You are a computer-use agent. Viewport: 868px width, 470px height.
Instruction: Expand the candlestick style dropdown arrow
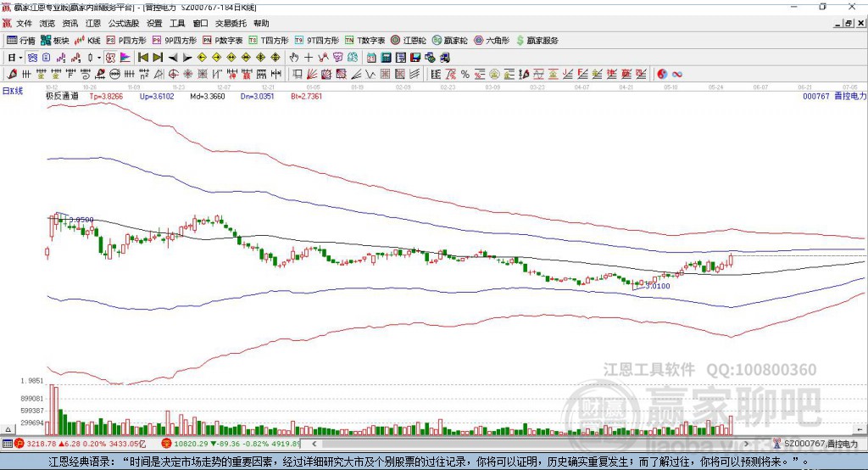(99, 58)
